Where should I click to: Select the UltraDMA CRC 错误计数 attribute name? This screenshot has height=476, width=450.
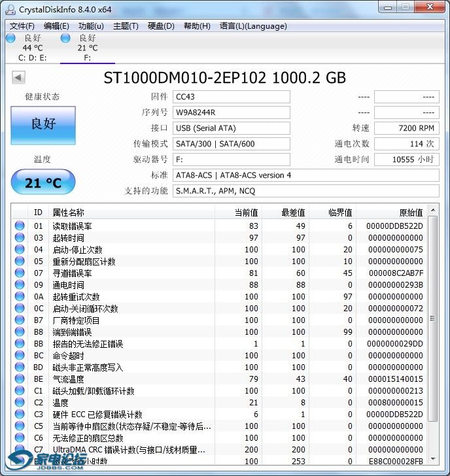coord(129,450)
